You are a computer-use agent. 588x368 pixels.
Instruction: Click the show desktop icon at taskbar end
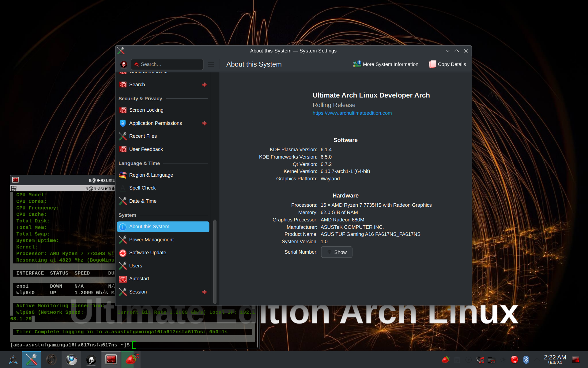click(576, 359)
